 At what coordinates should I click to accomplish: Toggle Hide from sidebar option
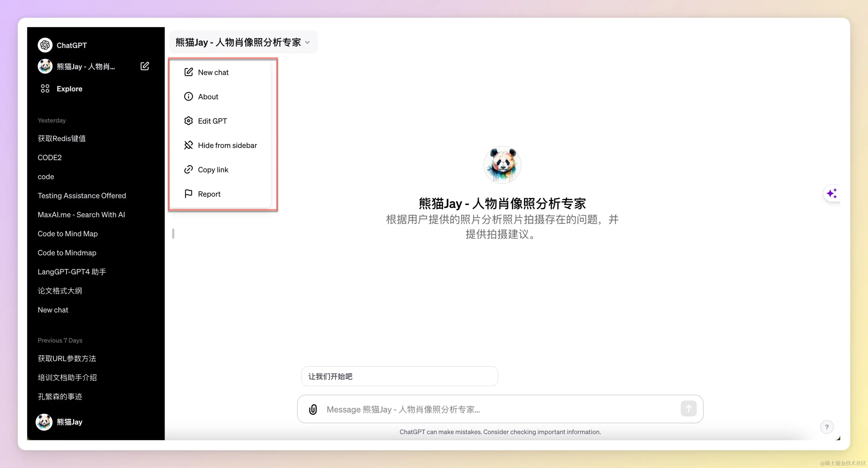pos(227,145)
